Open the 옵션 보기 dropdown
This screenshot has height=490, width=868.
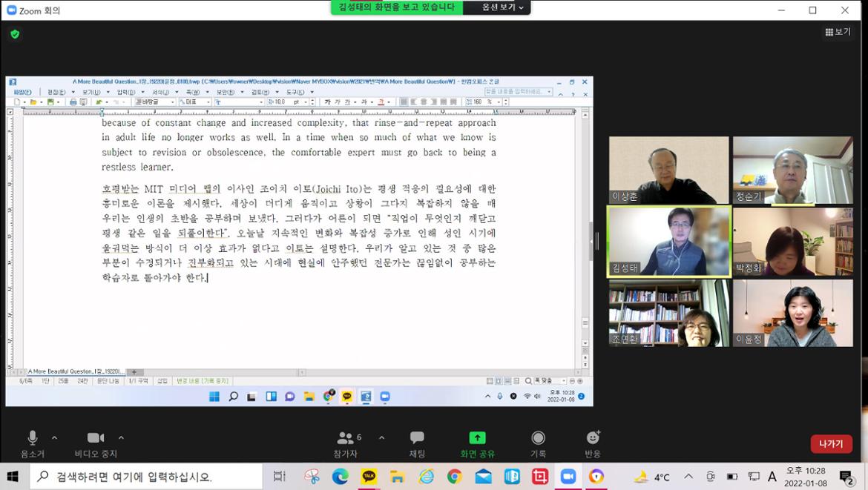(502, 7)
